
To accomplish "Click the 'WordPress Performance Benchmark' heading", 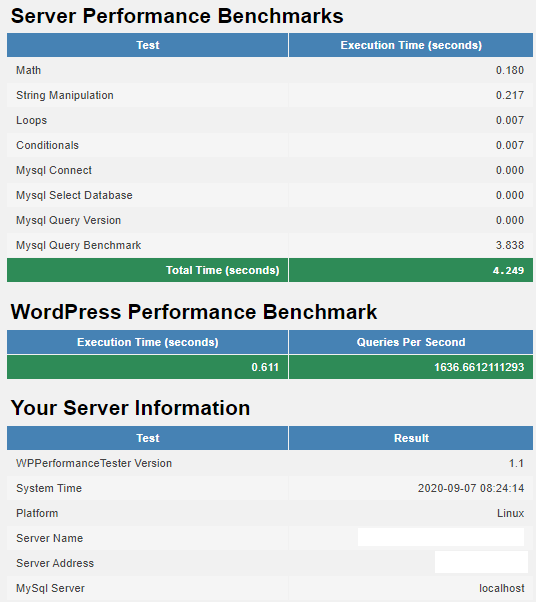I will [x=194, y=312].
